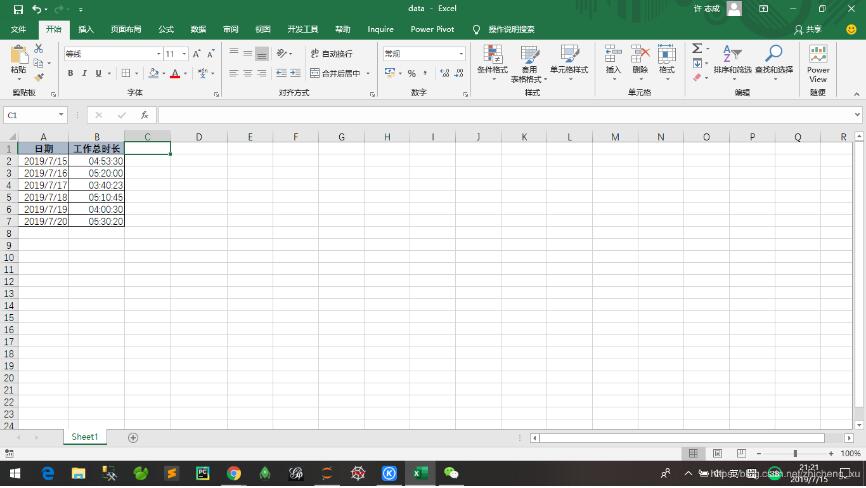Switch to the Formulas (公式) tab
Viewport: 866px width, 488px height.
pos(166,29)
